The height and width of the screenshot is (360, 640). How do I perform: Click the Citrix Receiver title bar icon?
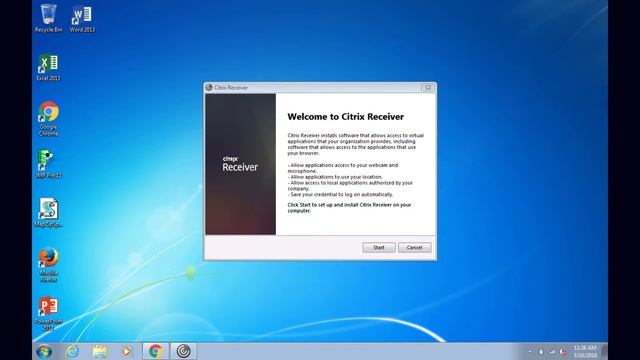[x=209, y=87]
